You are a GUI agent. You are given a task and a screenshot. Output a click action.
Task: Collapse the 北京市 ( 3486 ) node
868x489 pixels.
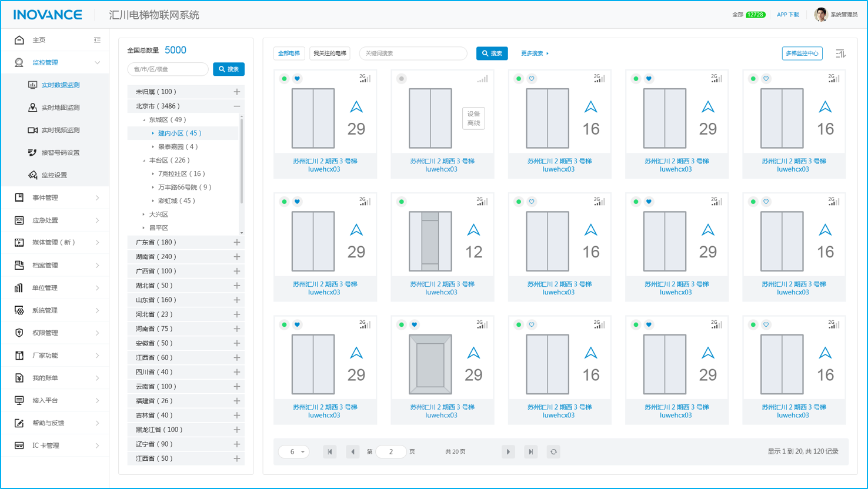(x=236, y=106)
